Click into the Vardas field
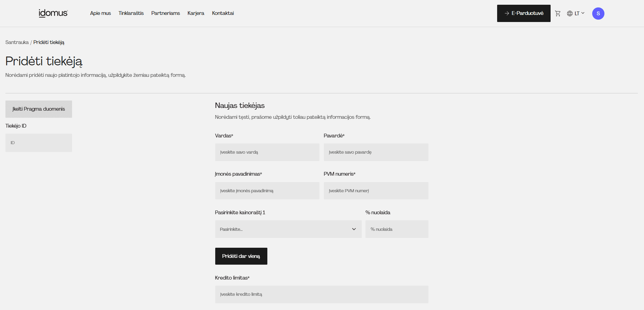This screenshot has width=644, height=310. pyautogui.click(x=267, y=152)
